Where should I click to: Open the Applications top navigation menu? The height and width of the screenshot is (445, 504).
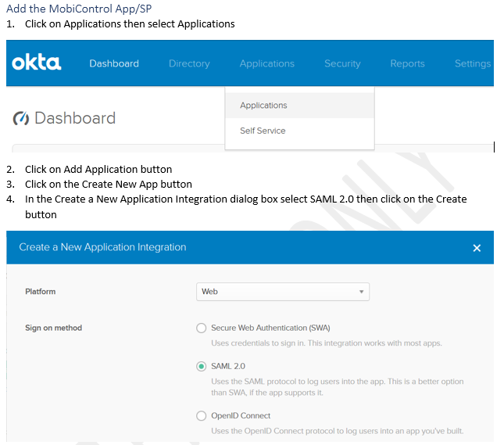(x=267, y=64)
